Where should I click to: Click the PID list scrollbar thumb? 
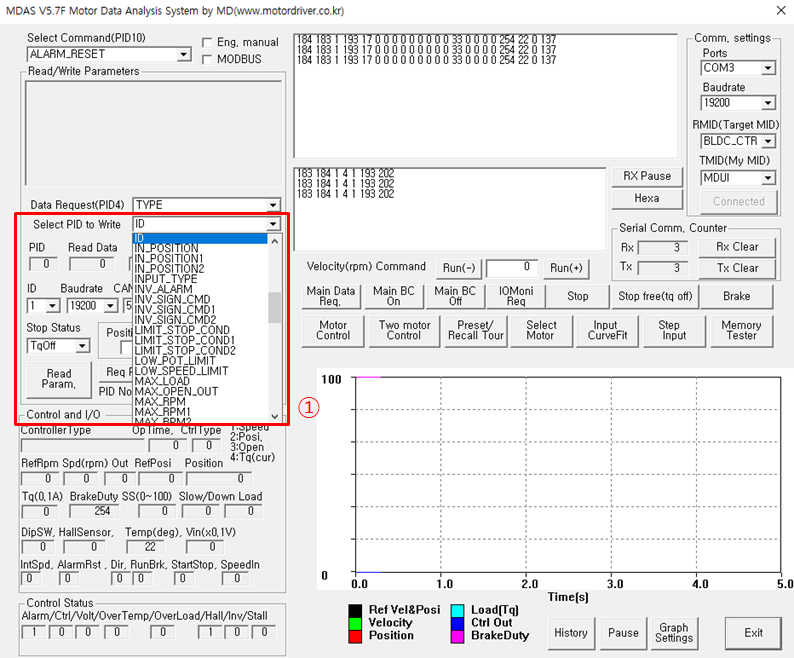[274, 307]
